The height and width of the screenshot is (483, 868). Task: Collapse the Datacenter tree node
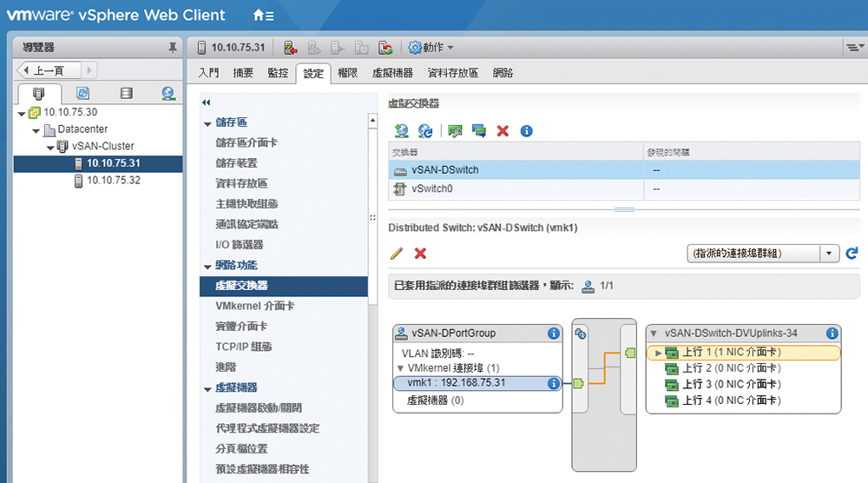coord(36,130)
